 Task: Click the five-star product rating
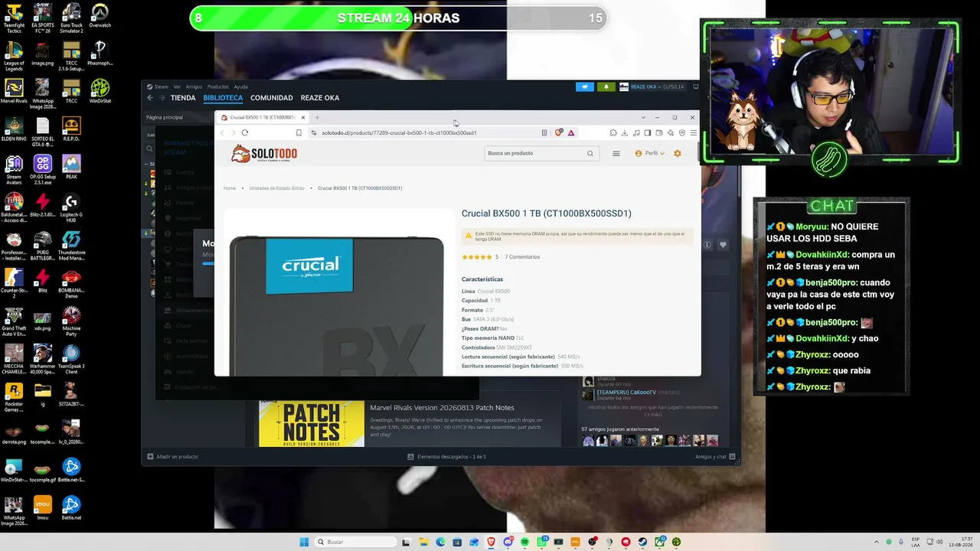(476, 257)
